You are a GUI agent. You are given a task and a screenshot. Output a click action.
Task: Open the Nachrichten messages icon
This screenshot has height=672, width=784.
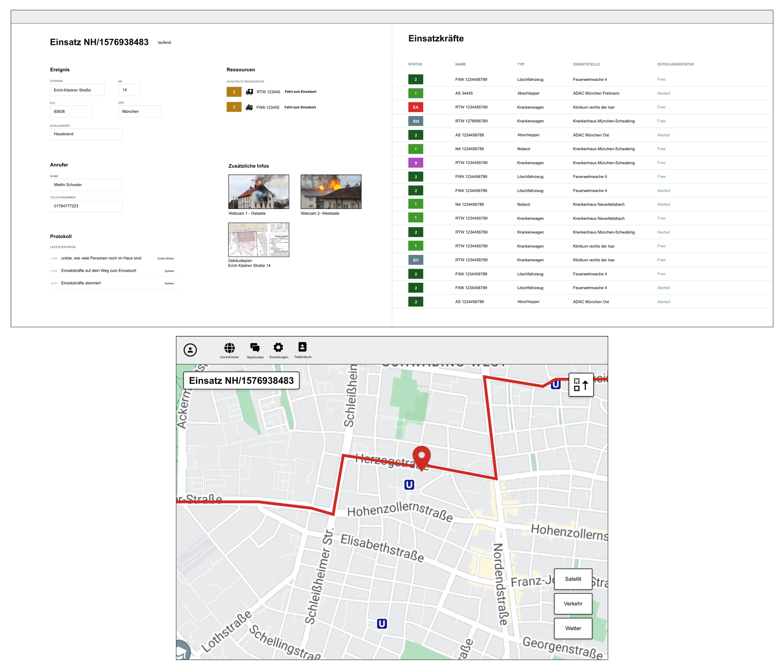255,348
